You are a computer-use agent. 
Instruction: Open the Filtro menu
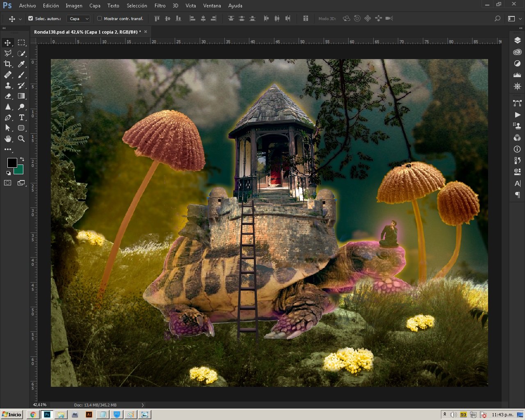(x=160, y=6)
